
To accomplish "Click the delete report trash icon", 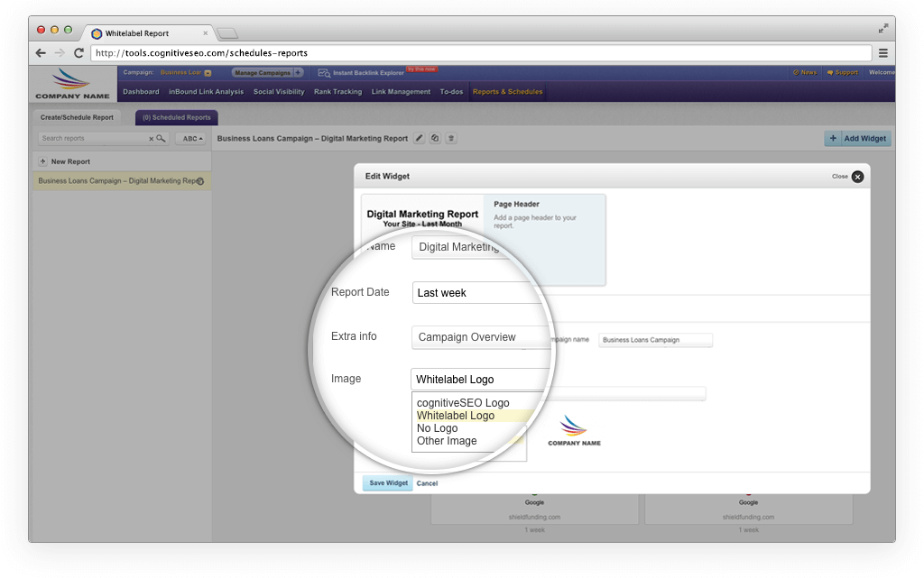I will 451,138.
